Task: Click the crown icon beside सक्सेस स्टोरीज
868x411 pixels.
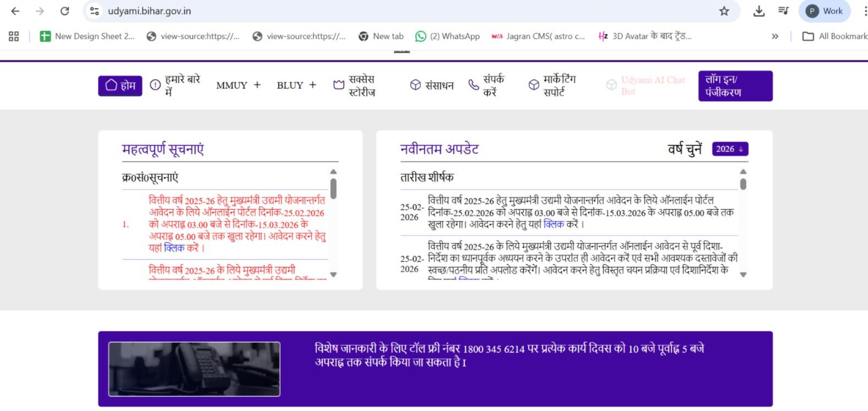Action: (339, 85)
